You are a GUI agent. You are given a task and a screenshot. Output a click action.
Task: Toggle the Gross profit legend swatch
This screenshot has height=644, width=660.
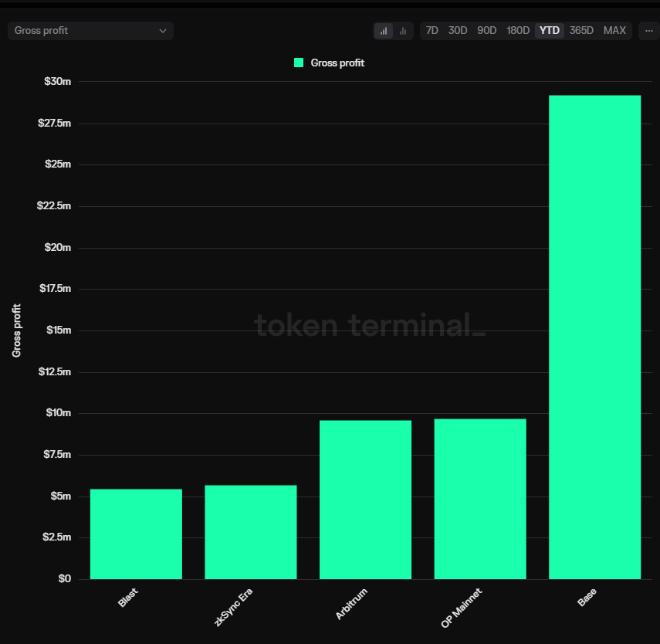point(299,63)
